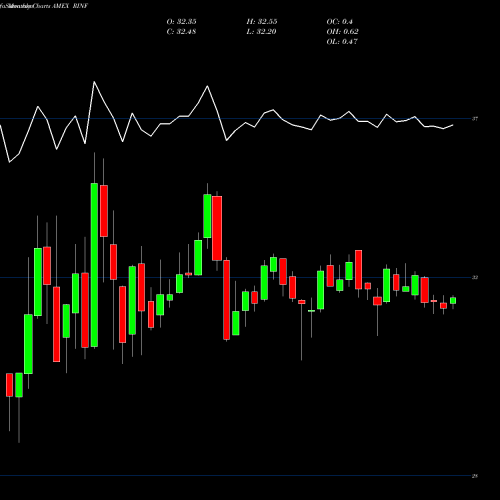Click the OH: 0.62 reading
This screenshot has height=500, width=500.
click(x=342, y=32)
